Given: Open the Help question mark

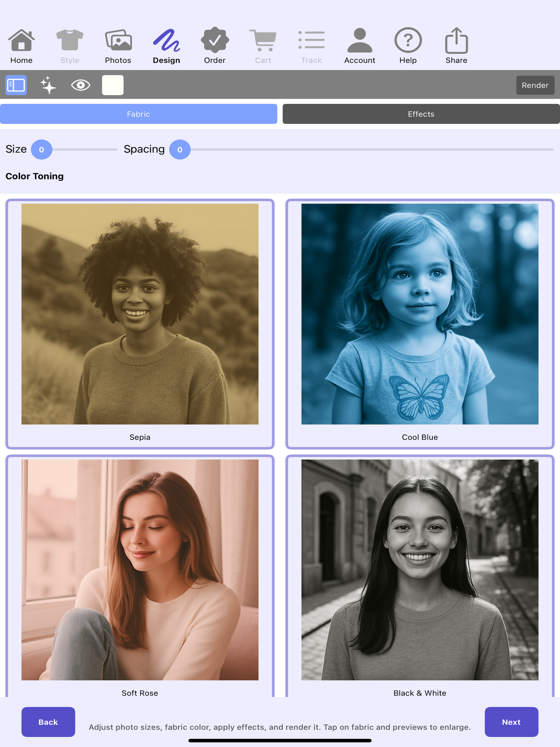Looking at the screenshot, I should (x=408, y=46).
